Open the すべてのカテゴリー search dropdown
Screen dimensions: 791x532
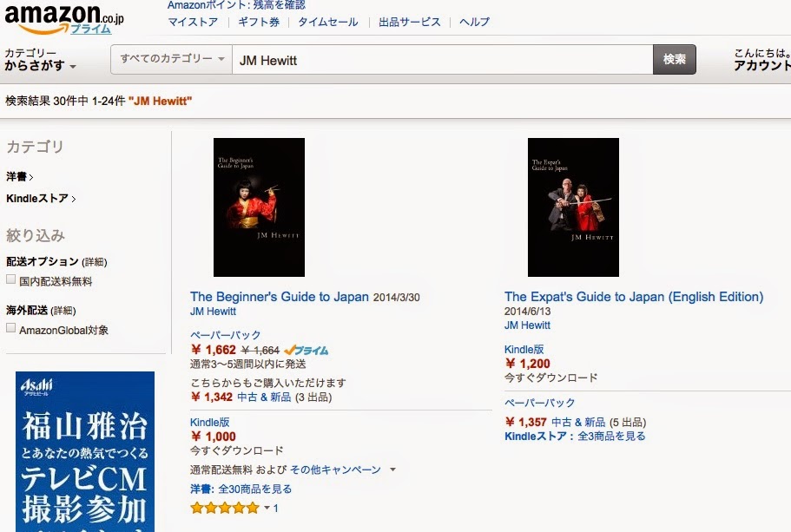172,59
